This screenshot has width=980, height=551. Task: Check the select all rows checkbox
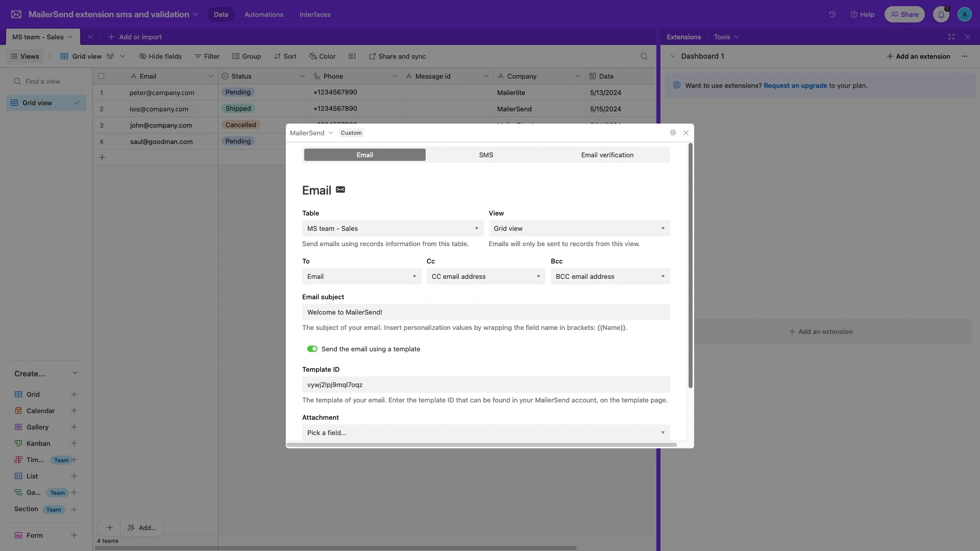pyautogui.click(x=101, y=76)
